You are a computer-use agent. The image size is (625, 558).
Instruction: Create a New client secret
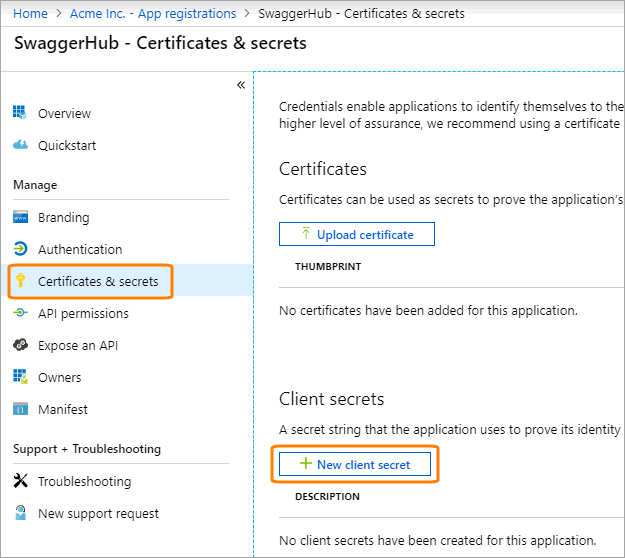[x=357, y=465]
